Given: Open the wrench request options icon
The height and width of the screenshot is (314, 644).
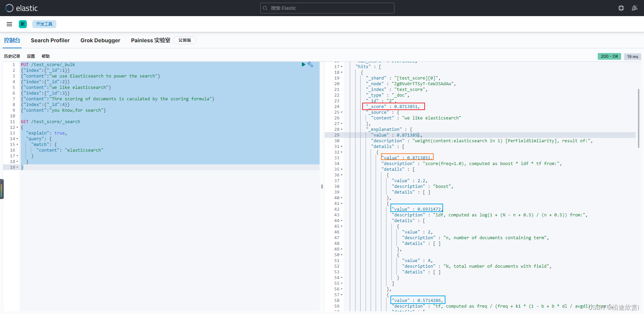Looking at the screenshot, I should tap(310, 64).
